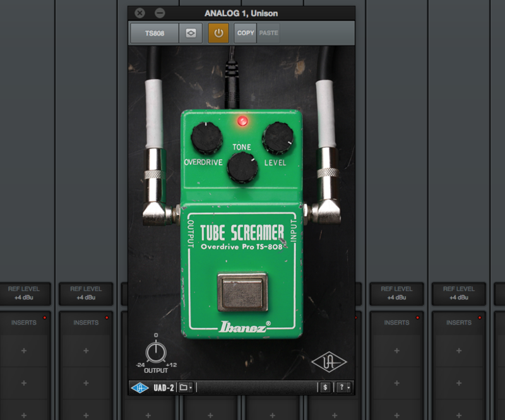Click the OVERDRIVE knob on the pedal
This screenshot has height=420, width=505.
point(206,138)
